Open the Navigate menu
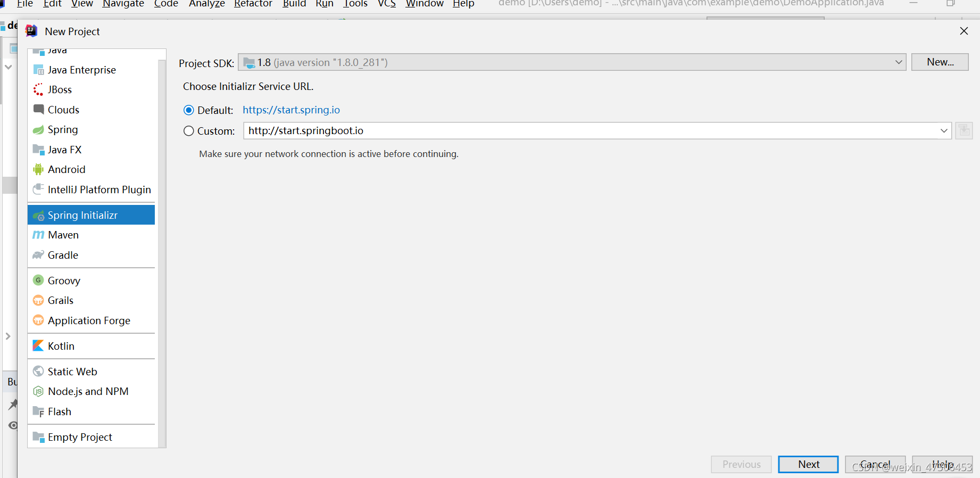 click(123, 4)
